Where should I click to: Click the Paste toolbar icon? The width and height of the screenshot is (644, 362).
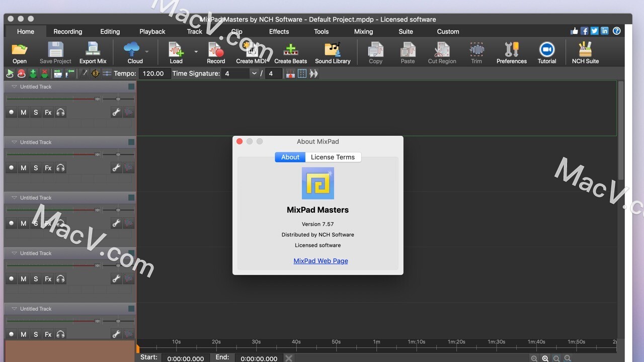[x=408, y=53]
